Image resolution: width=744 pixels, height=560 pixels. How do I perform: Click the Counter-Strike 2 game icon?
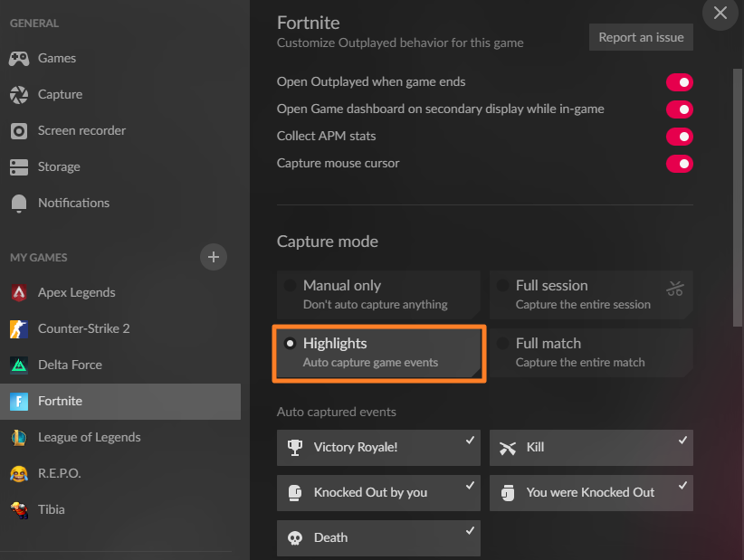pyautogui.click(x=19, y=328)
